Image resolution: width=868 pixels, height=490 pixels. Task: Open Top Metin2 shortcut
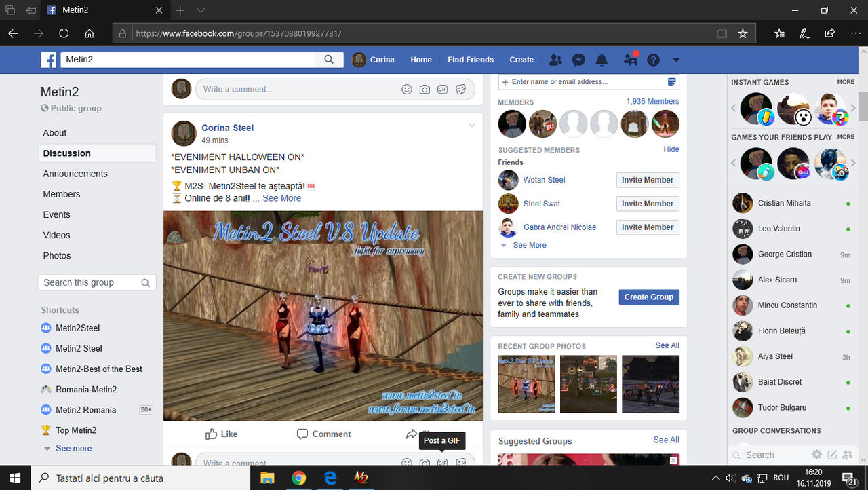point(76,430)
